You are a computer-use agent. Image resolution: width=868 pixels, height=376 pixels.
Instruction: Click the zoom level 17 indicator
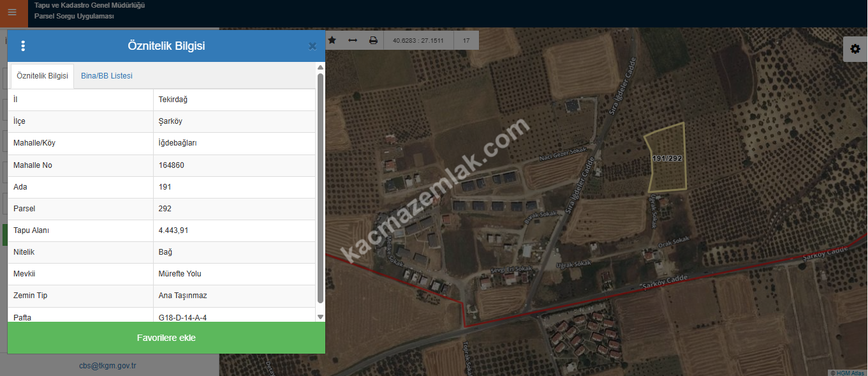pos(466,40)
